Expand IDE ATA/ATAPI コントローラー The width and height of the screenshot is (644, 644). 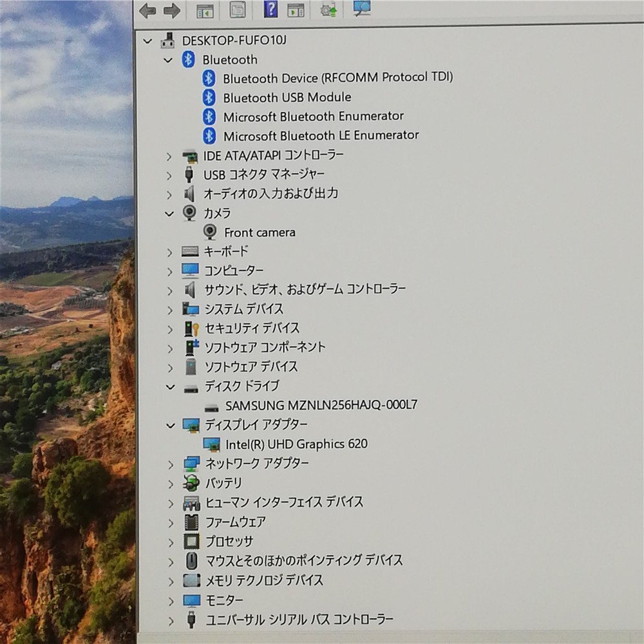coord(169,156)
